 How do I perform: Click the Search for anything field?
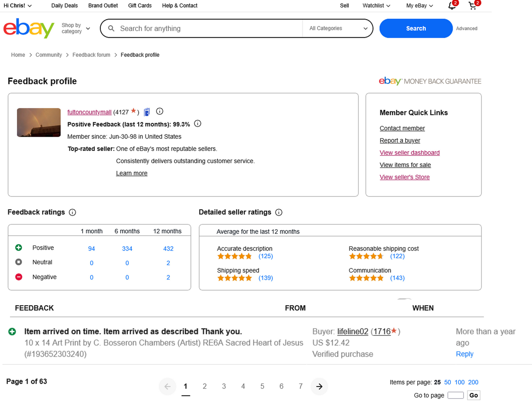pos(209,29)
